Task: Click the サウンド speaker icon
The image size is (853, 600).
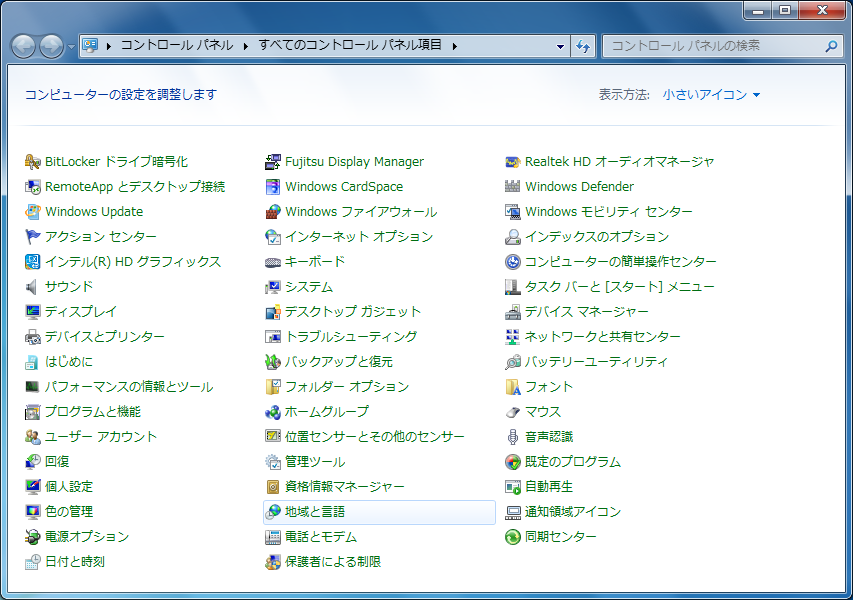Action: click(33, 287)
